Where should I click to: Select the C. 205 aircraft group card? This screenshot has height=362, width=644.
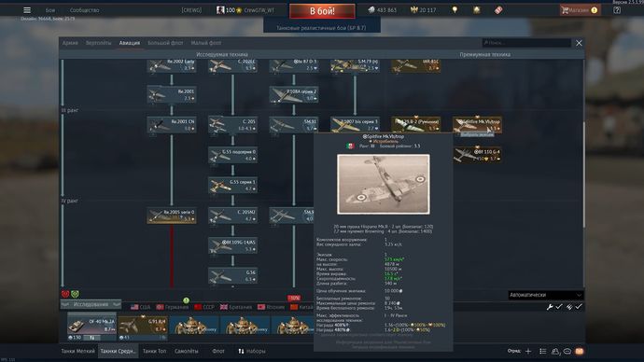pyautogui.click(x=233, y=125)
